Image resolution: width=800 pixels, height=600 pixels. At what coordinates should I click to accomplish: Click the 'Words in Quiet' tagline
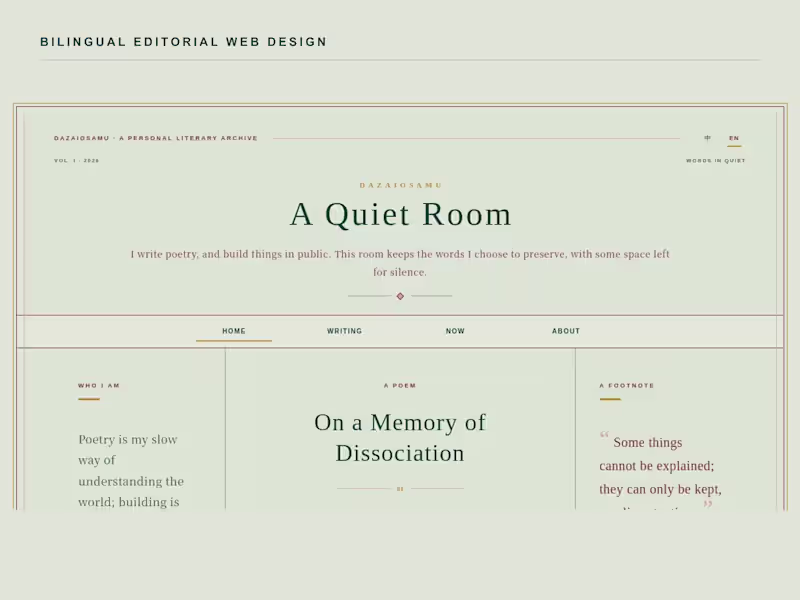click(x=715, y=161)
